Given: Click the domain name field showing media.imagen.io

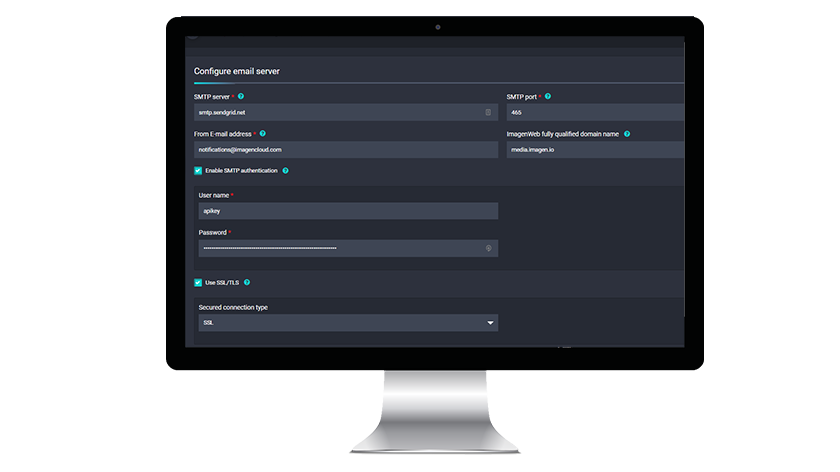Looking at the screenshot, I should (x=595, y=149).
